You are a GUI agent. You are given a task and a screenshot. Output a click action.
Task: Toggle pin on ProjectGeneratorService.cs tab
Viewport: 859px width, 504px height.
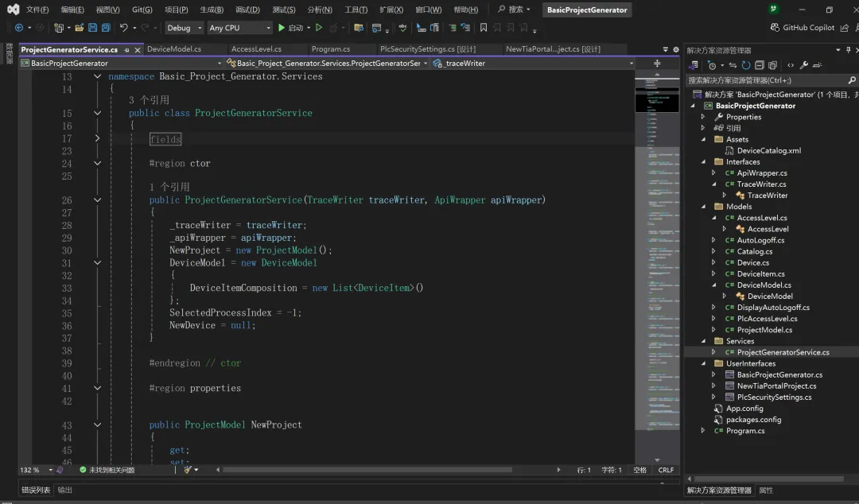(x=126, y=49)
